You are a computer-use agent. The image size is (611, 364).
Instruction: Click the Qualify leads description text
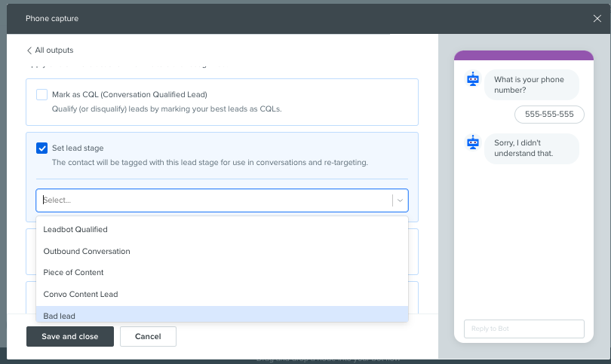(x=167, y=109)
